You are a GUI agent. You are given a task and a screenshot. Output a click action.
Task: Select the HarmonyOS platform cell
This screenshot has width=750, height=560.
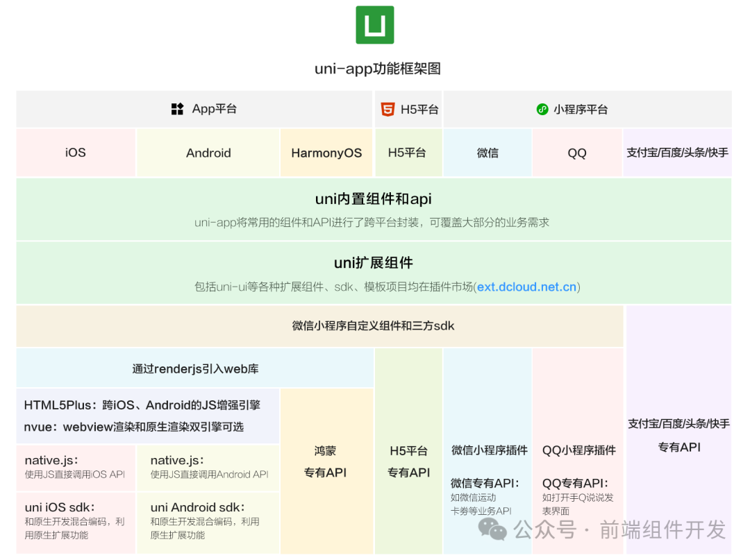(x=326, y=153)
